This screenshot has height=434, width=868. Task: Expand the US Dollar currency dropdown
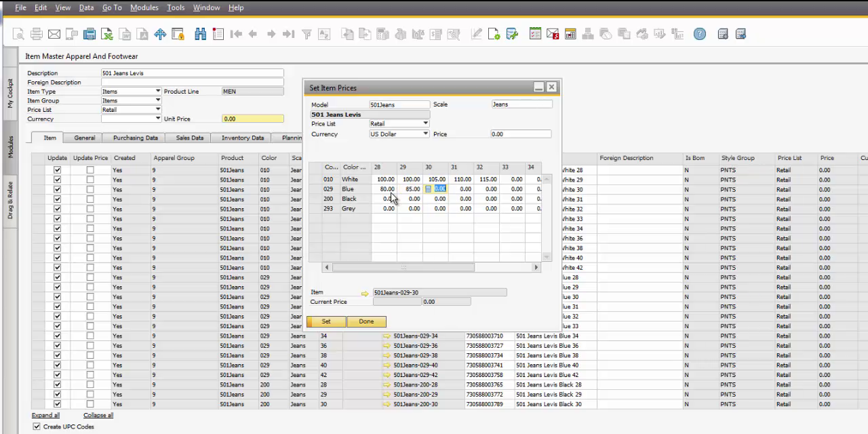pos(425,134)
